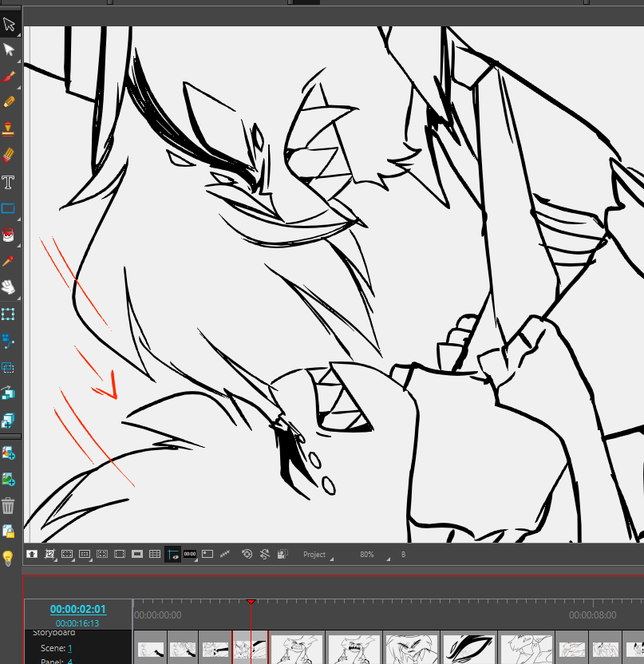644x664 pixels.
Task: Activate the Paint bucket tool
Action: pos(9,235)
